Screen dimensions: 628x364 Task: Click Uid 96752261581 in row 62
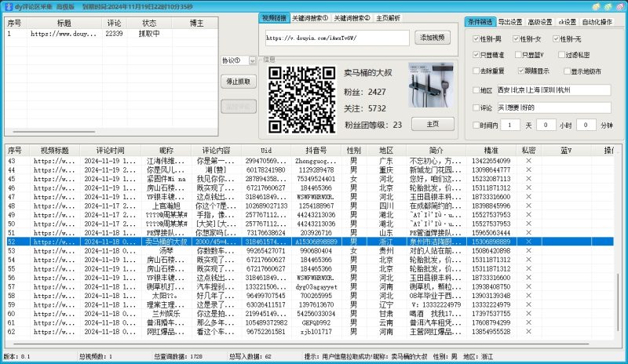[x=266, y=332]
